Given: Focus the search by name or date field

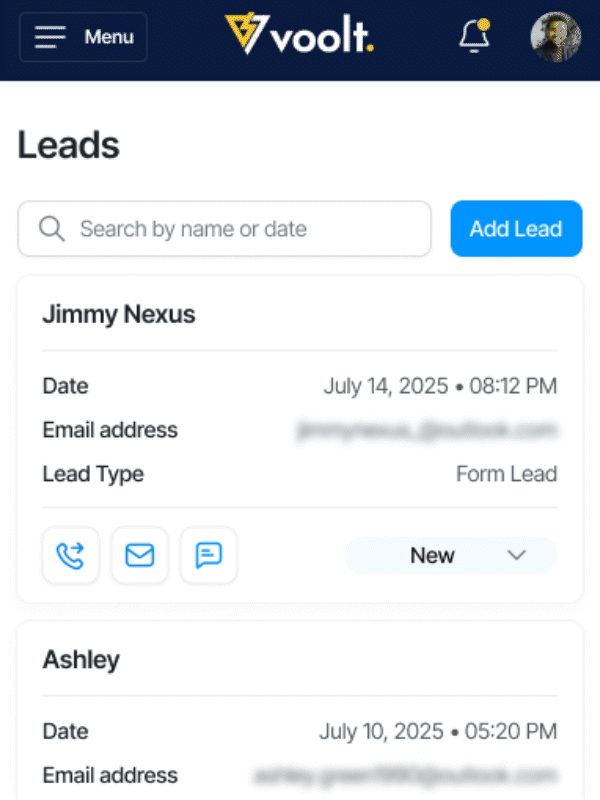Looking at the screenshot, I should coord(240,229).
